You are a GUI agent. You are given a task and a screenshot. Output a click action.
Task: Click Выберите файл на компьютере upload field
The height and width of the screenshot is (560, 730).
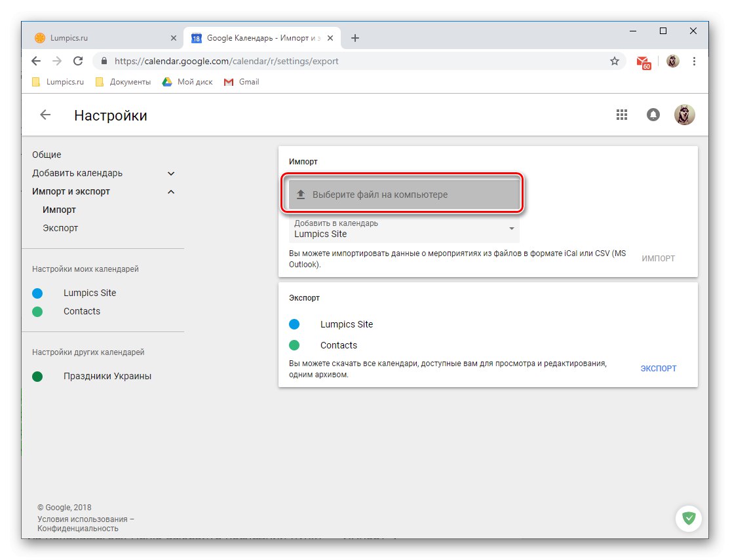[x=403, y=194]
